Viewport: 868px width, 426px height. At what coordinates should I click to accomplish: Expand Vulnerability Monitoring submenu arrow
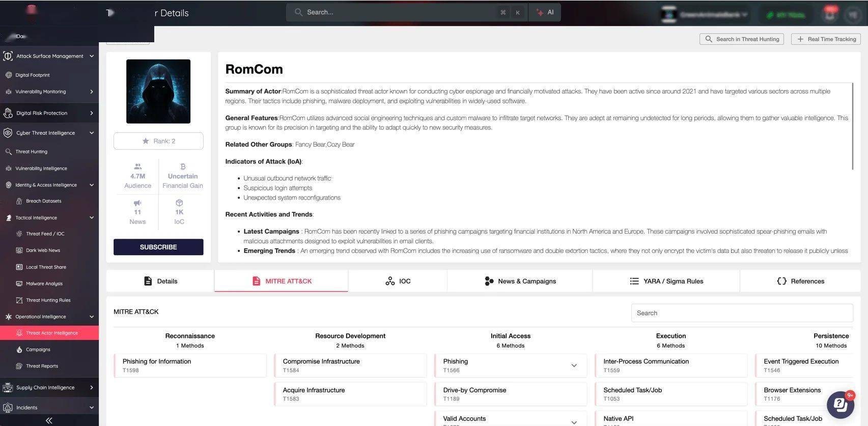click(92, 92)
